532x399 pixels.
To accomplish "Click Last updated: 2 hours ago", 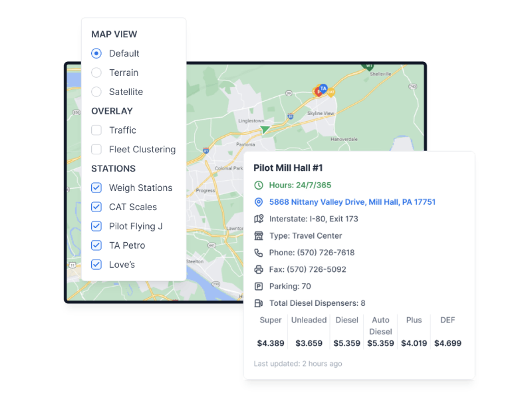I will tap(297, 364).
